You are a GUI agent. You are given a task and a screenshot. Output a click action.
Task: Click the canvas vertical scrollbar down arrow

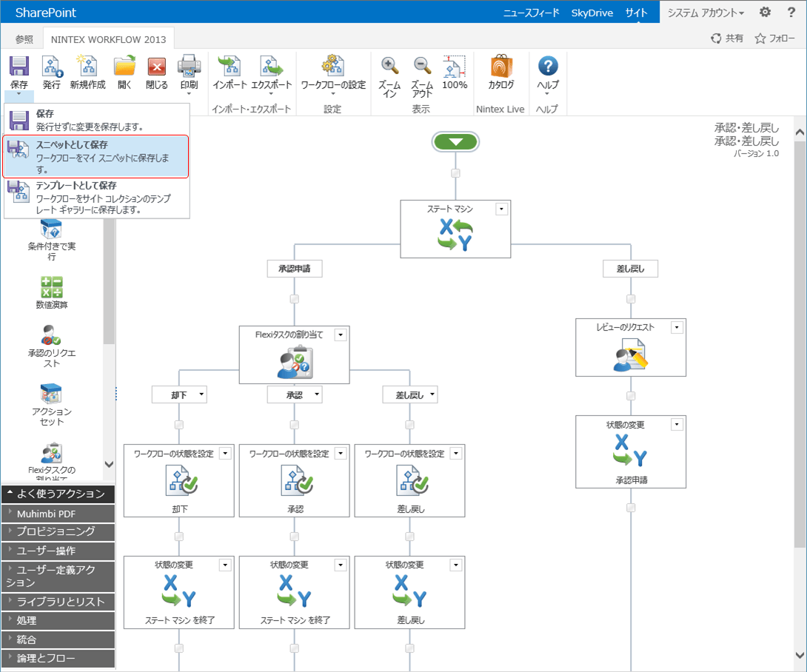800,656
